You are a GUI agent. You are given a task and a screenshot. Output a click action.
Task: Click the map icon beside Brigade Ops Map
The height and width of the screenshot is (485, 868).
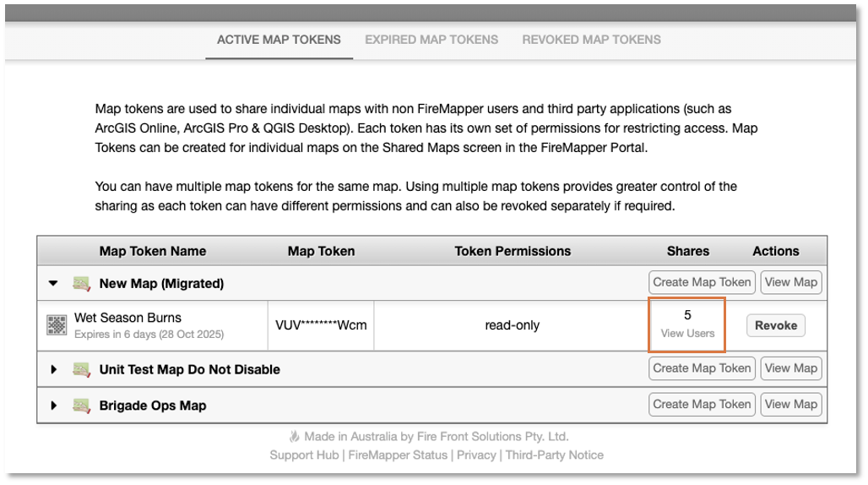coord(82,406)
